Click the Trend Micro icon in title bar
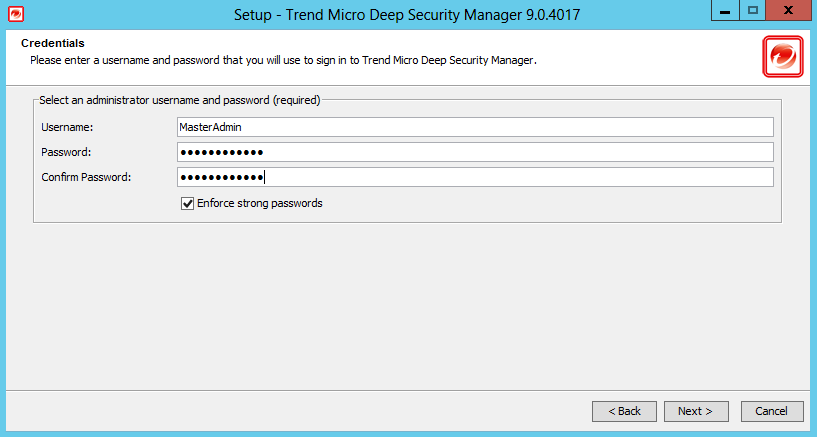Viewport: 817px width, 437px height. tap(16, 14)
